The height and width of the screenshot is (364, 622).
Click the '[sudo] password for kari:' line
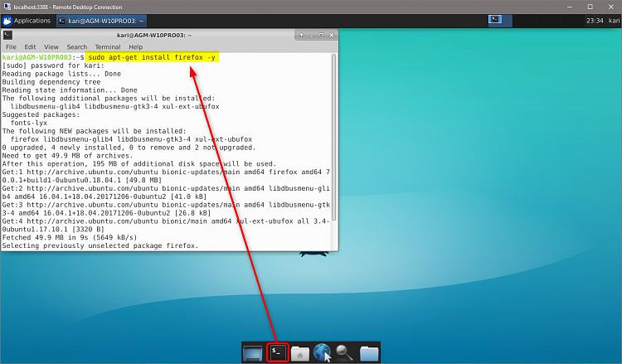click(53, 66)
